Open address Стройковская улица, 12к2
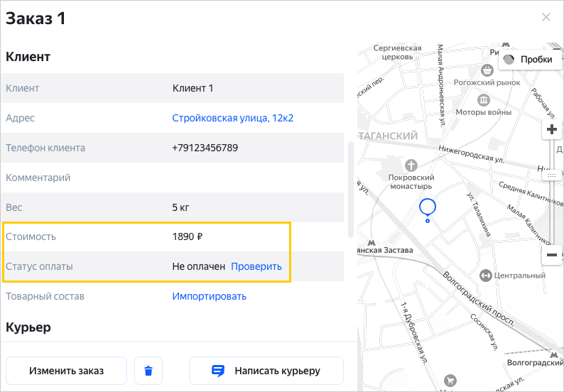 232,118
